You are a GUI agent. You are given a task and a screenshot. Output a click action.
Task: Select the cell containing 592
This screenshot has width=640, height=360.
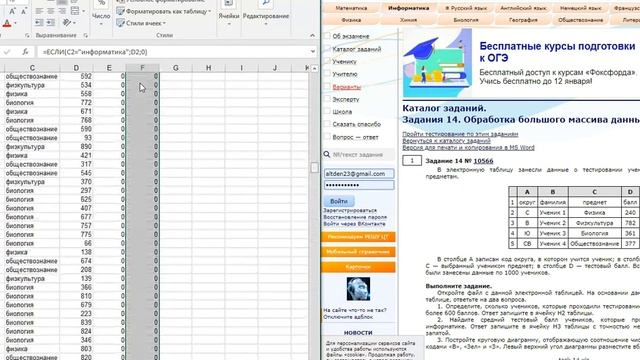pyautogui.click(x=76, y=76)
